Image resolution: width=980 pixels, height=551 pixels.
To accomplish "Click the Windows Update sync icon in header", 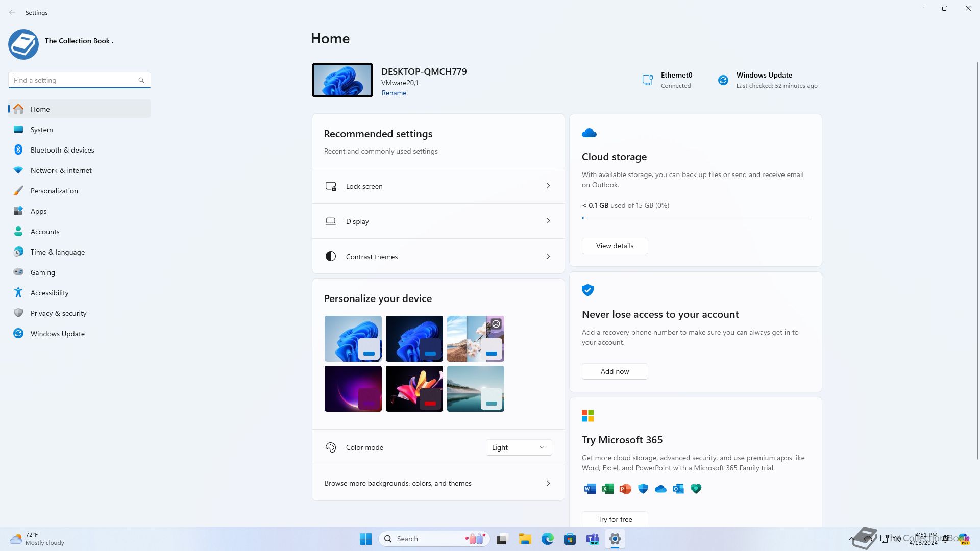I will point(723,80).
